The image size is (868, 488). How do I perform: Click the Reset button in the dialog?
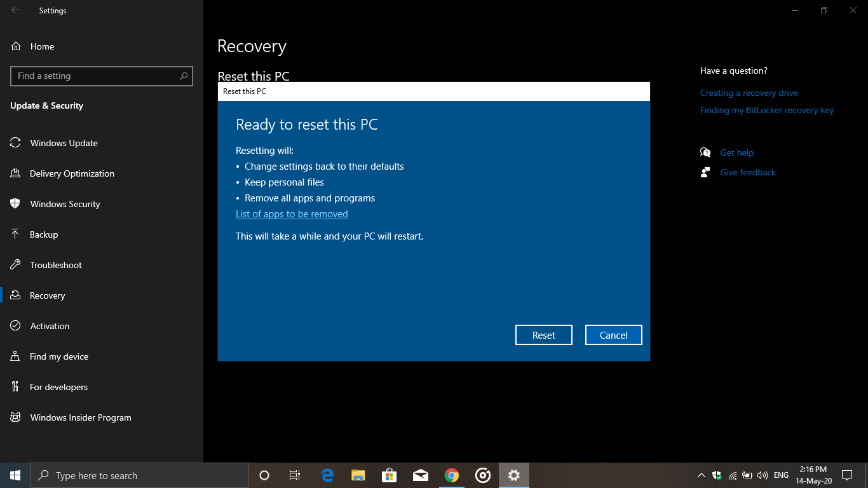[x=543, y=335]
